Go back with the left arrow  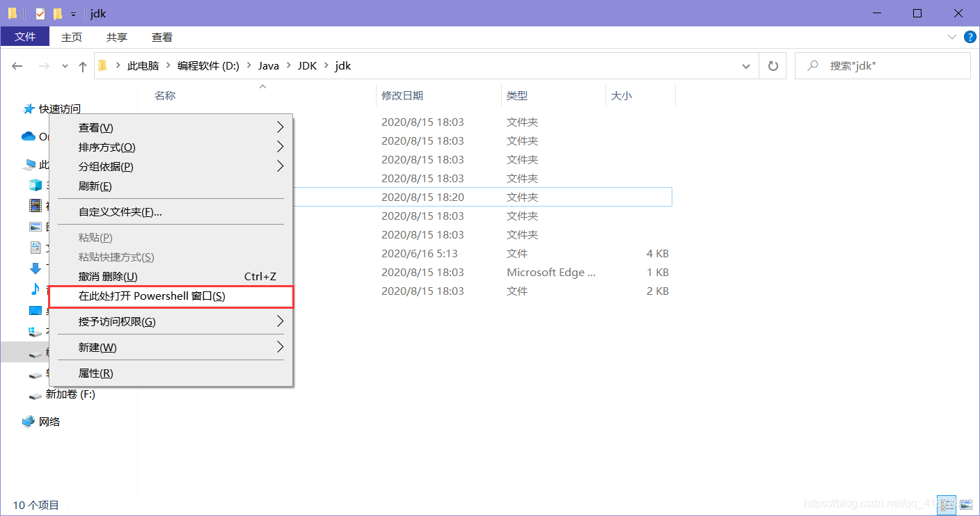pyautogui.click(x=17, y=66)
